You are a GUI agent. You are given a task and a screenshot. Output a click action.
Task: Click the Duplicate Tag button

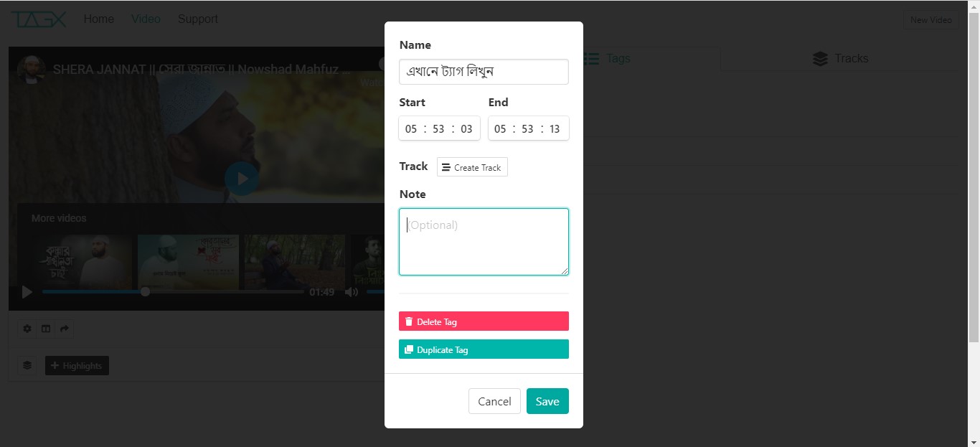[x=484, y=349]
